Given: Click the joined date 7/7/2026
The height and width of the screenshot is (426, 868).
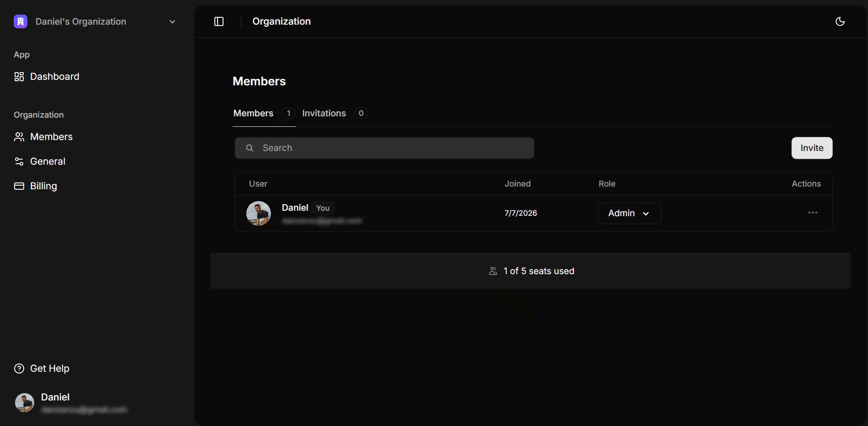Looking at the screenshot, I should pos(521,213).
